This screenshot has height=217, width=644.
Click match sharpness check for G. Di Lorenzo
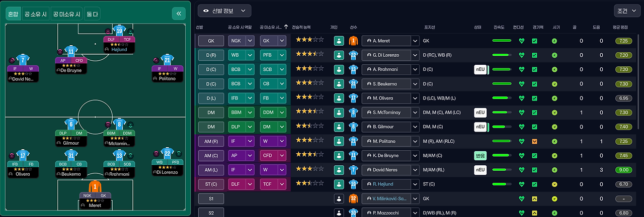[x=535, y=55]
